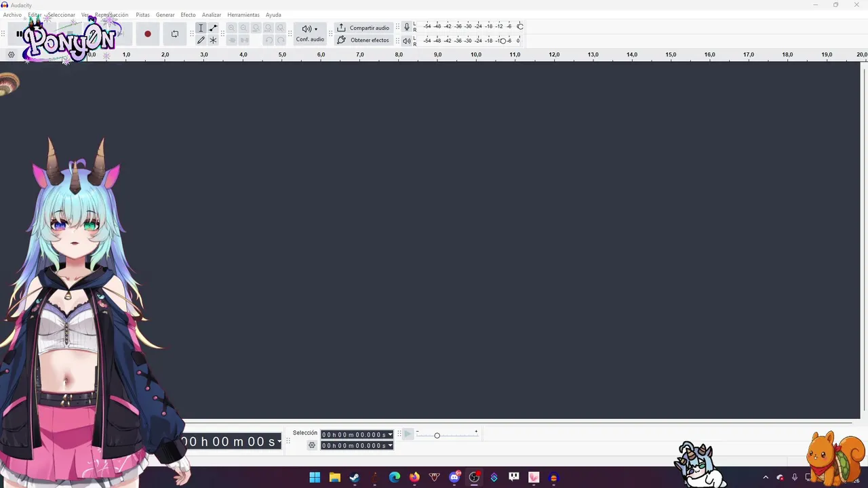Open the selection toolbar settings gear
This screenshot has width=868, height=488.
(312, 445)
